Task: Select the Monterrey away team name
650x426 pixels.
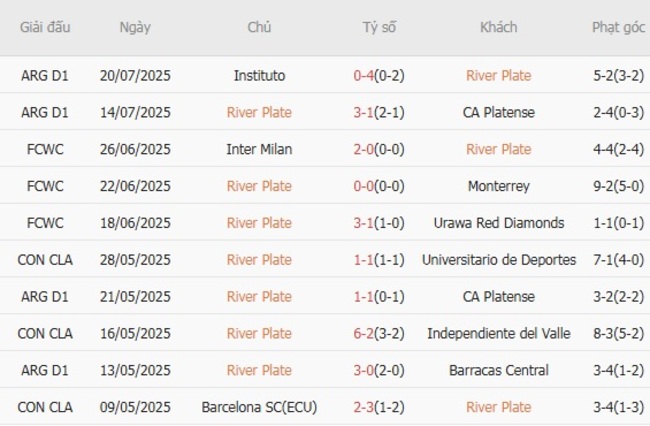Action: click(498, 186)
